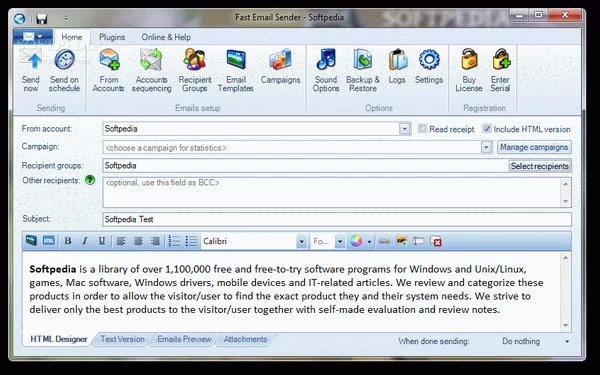Open the Attachments tab
Viewport: 600px width, 375px height.
pyautogui.click(x=245, y=339)
